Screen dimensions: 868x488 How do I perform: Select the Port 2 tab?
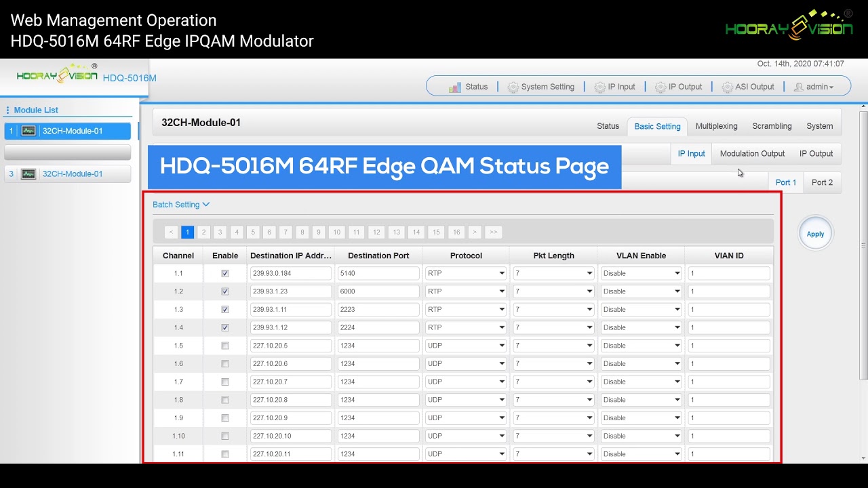pos(822,182)
